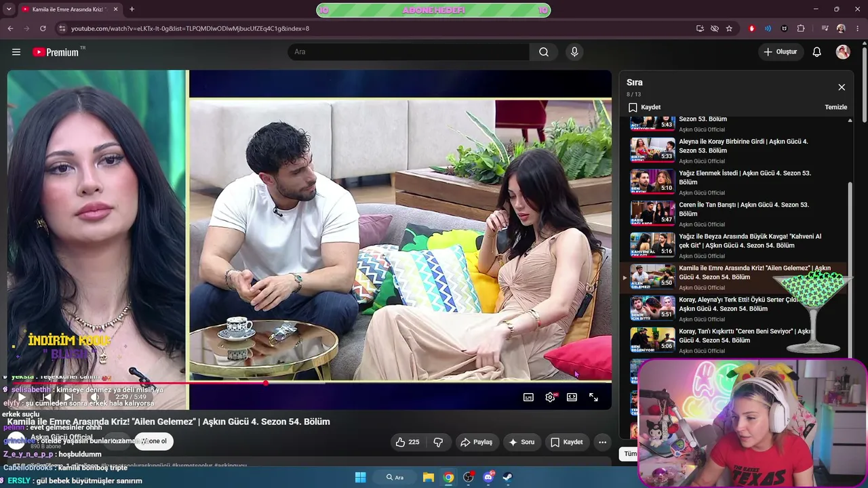Save the queue with Kaydet bookmark
This screenshot has width=868, height=488.
tap(644, 107)
